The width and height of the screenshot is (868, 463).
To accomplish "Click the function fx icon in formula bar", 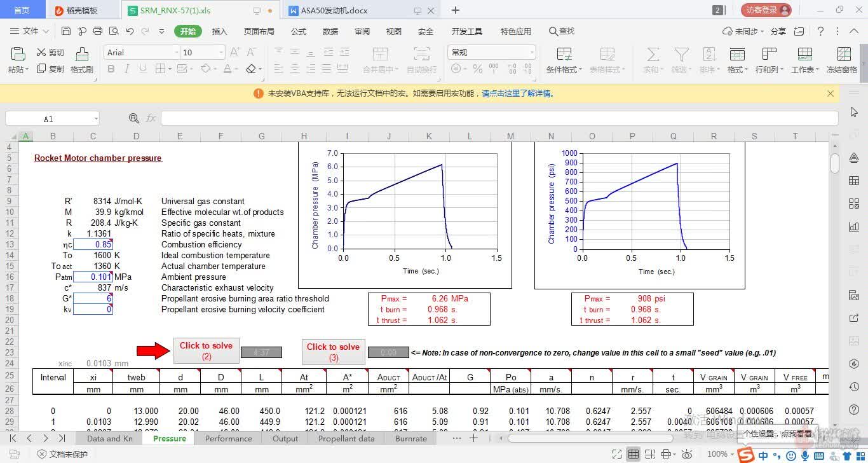I will [x=151, y=118].
